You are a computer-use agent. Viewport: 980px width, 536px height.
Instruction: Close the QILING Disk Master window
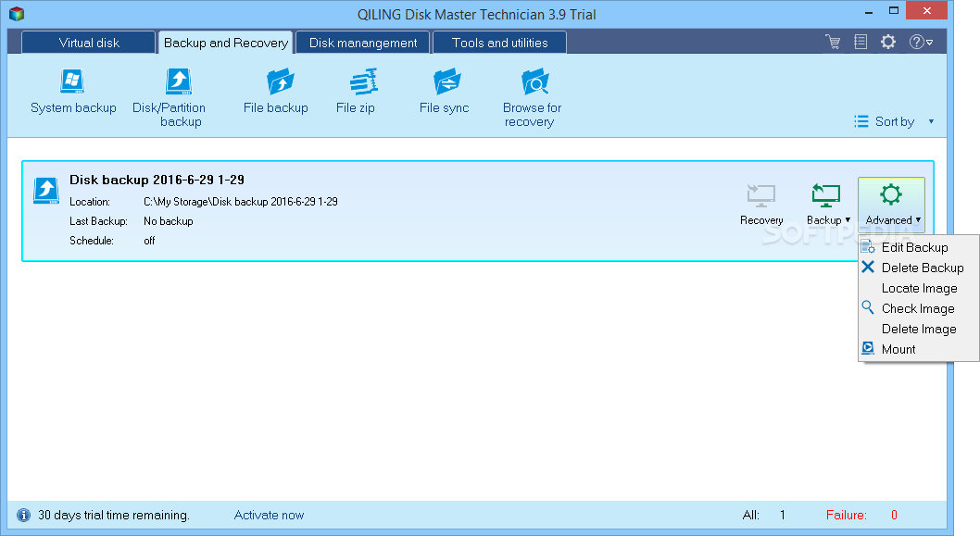coord(927,10)
